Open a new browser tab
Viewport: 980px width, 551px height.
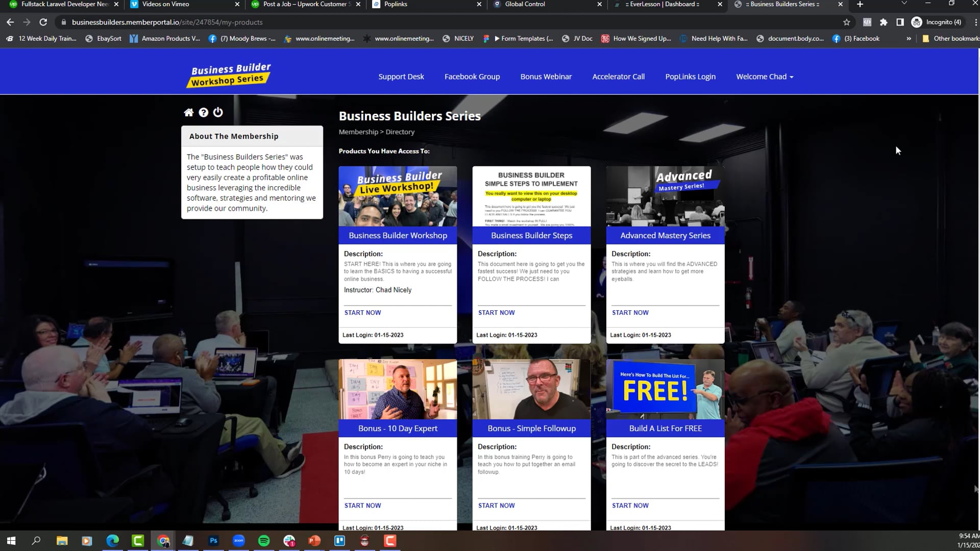(860, 4)
